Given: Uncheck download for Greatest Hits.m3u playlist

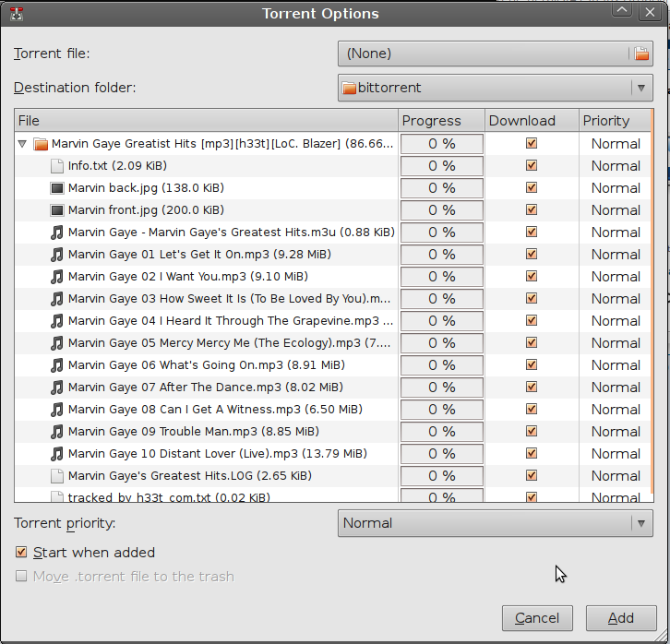Looking at the screenshot, I should 532,232.
